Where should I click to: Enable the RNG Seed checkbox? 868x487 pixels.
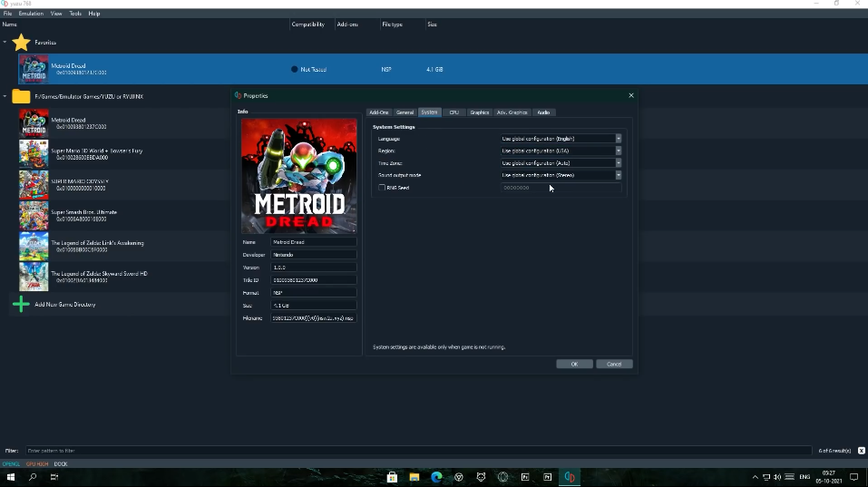[x=382, y=188]
